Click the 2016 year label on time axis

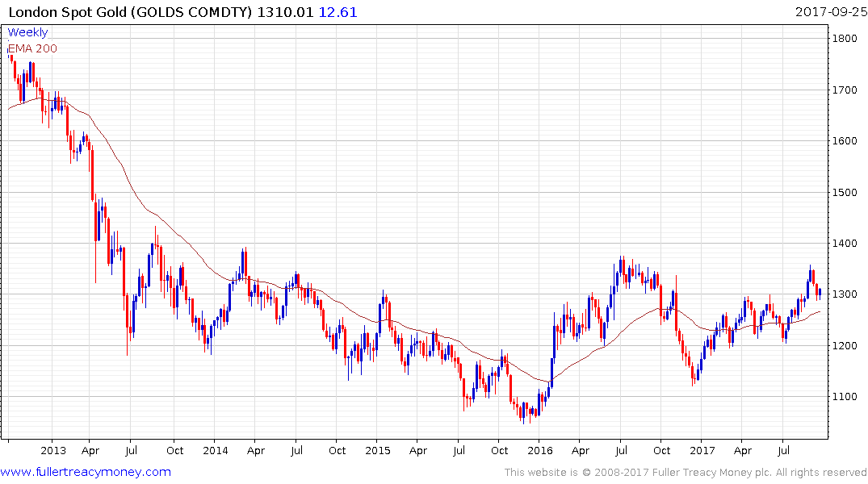pyautogui.click(x=539, y=450)
